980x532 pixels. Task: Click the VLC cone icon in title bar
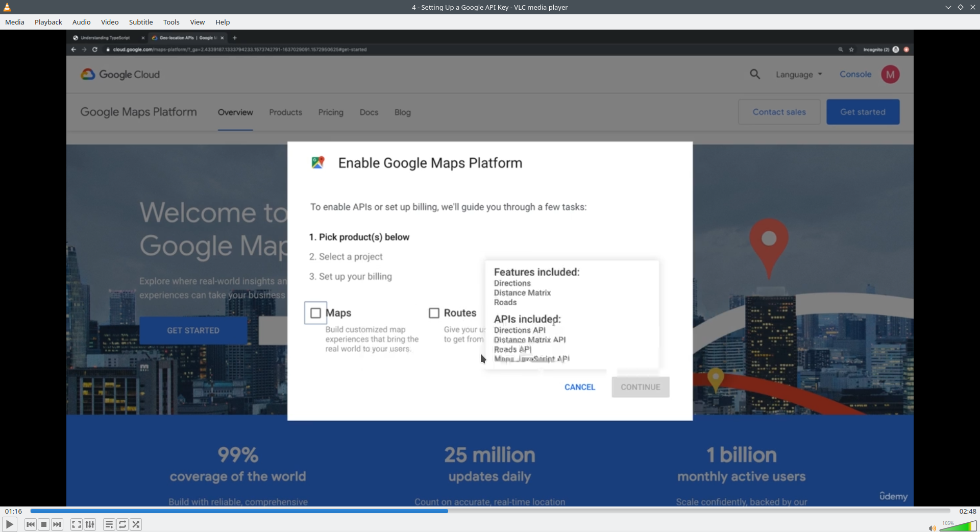point(7,7)
